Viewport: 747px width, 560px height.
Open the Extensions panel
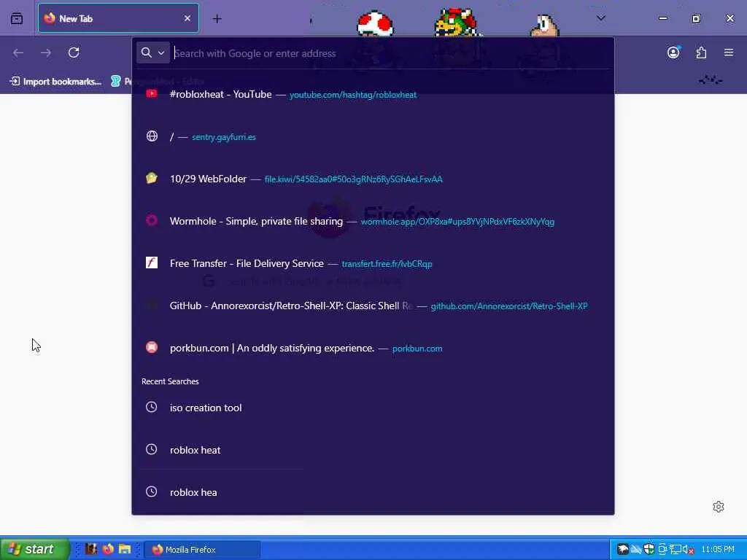pos(701,52)
